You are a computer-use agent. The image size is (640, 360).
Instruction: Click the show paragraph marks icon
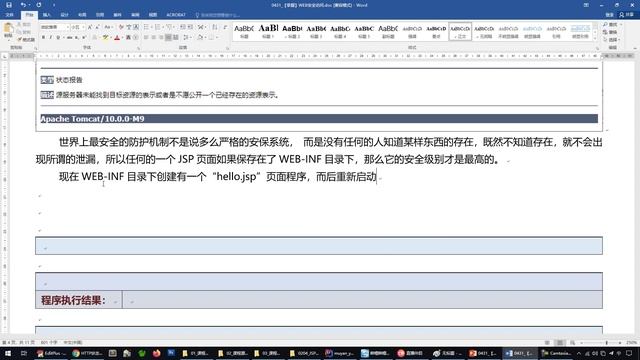[225, 27]
